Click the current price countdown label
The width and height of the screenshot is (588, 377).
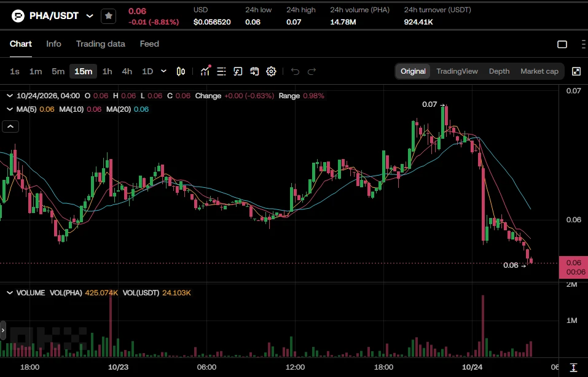[573, 267]
